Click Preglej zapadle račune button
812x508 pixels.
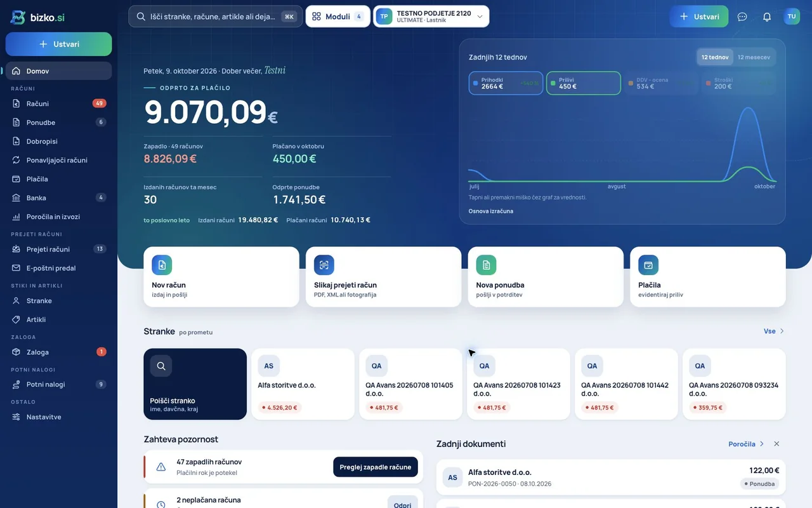(376, 467)
